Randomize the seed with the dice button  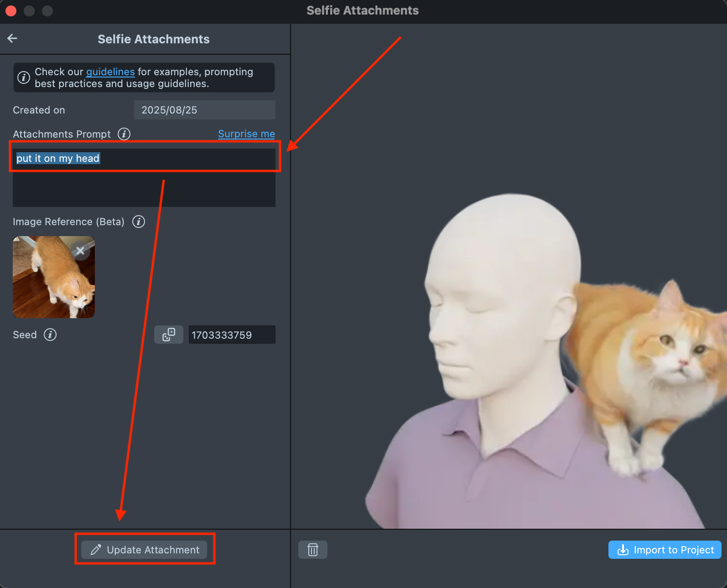[169, 335]
